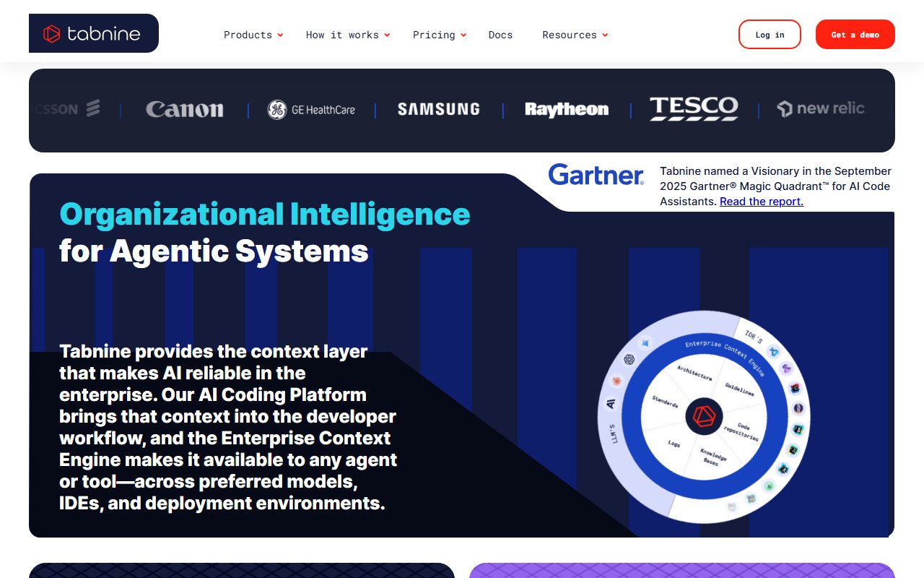This screenshot has width=924, height=578.
Task: Click the OpenAI icon in the LLM ring
Action: point(629,359)
